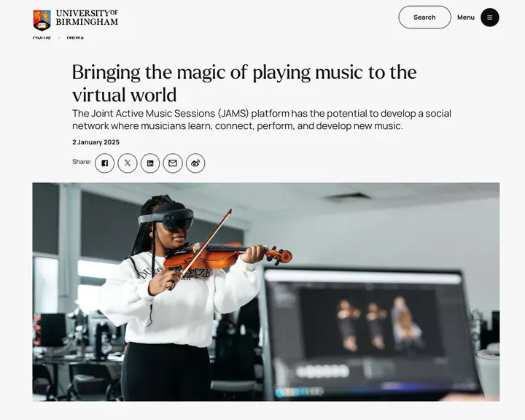
Task: Share article via email icon
Action: point(173,163)
